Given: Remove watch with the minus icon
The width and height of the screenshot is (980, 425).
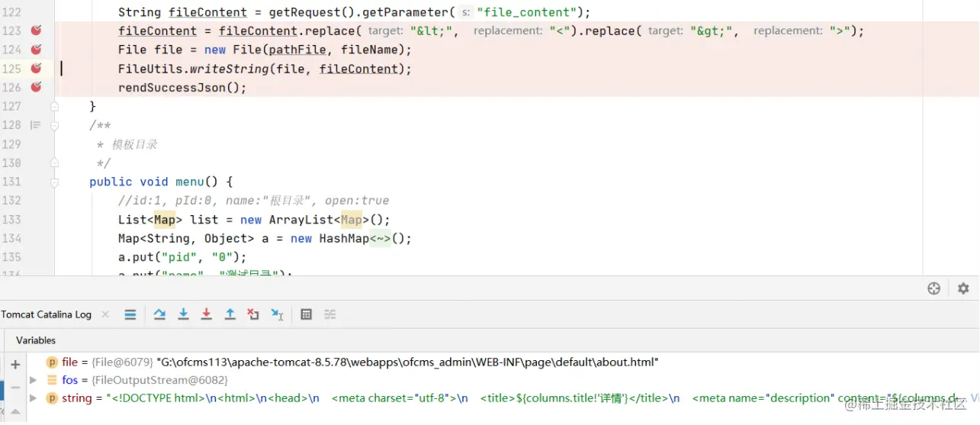Looking at the screenshot, I should (15, 388).
